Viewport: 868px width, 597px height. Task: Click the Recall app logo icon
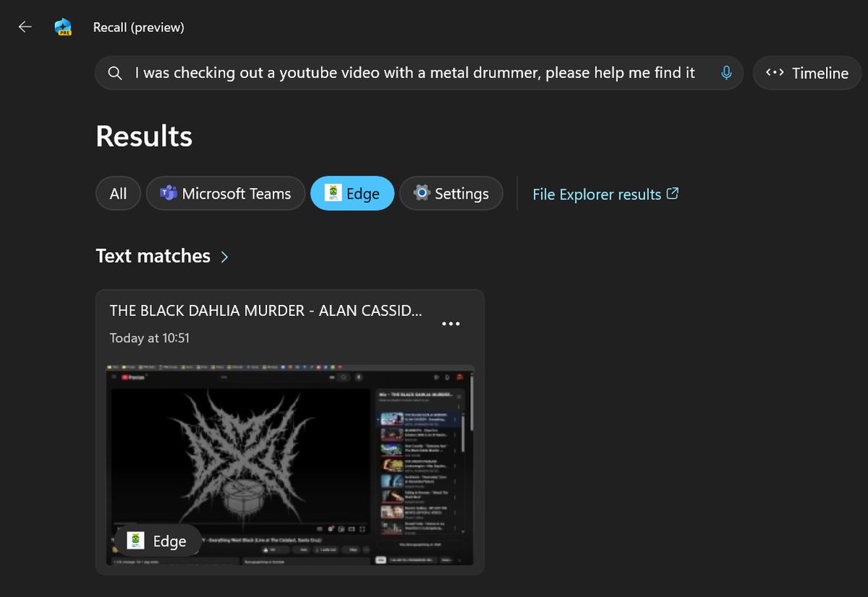click(64, 27)
